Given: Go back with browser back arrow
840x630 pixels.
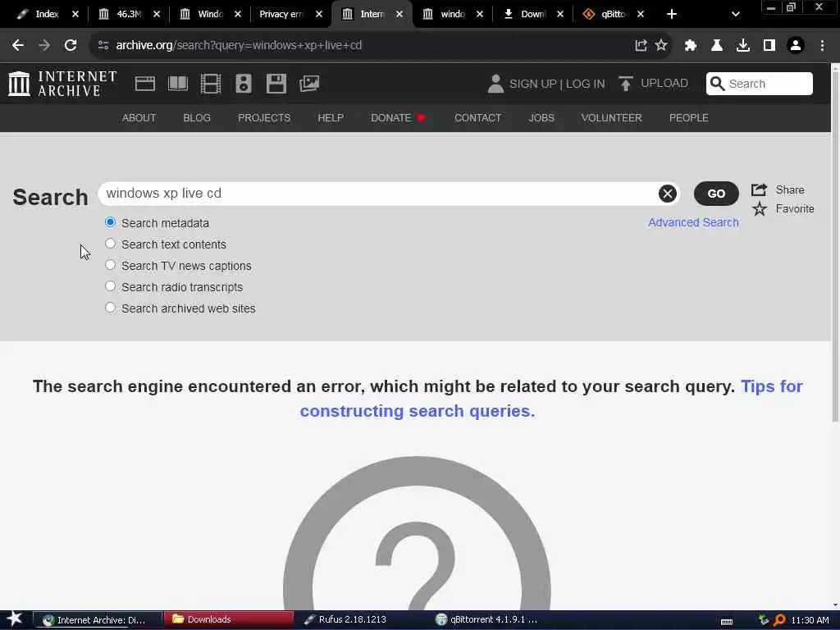Looking at the screenshot, I should click(x=18, y=46).
